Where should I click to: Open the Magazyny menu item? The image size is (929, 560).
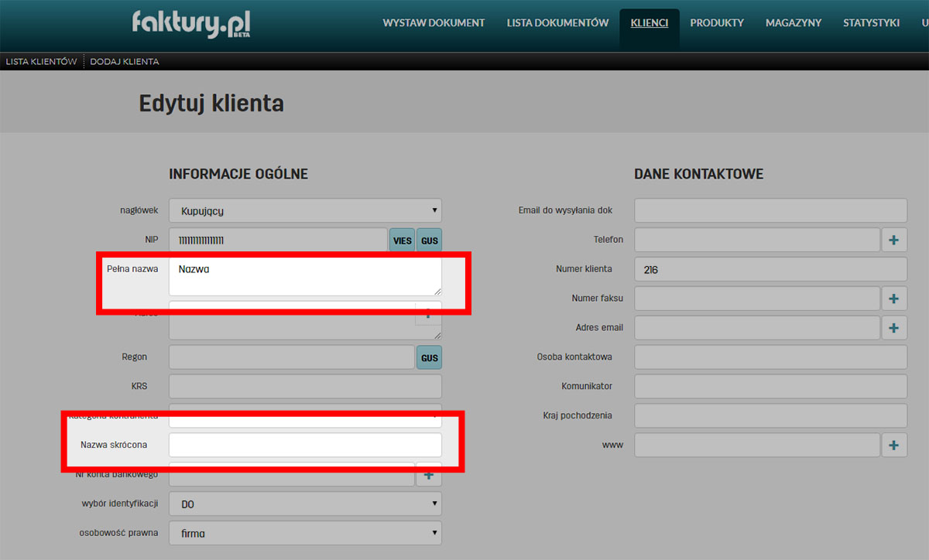793,23
